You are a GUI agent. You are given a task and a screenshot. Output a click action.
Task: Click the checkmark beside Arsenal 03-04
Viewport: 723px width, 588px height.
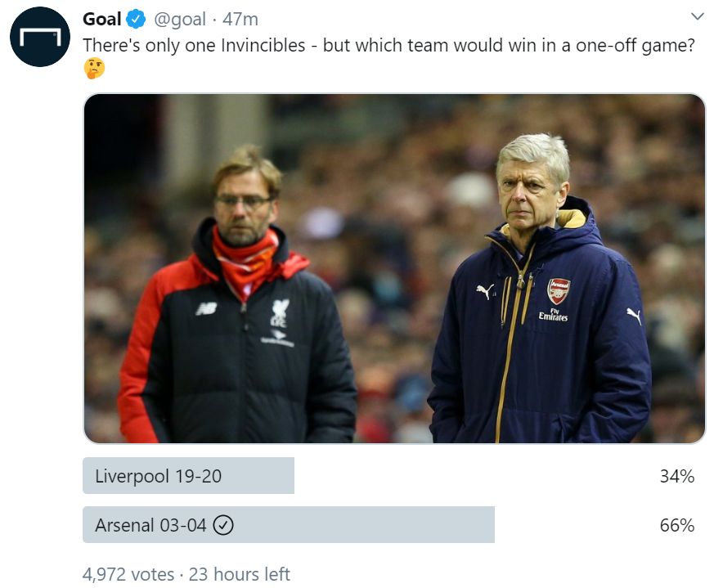coord(223,526)
